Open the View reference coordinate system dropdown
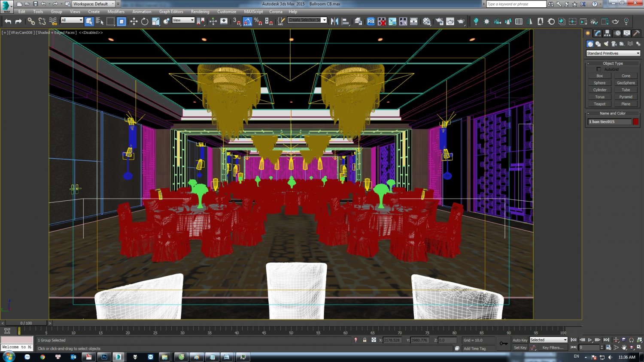This screenshot has width=644, height=362. pos(183,20)
